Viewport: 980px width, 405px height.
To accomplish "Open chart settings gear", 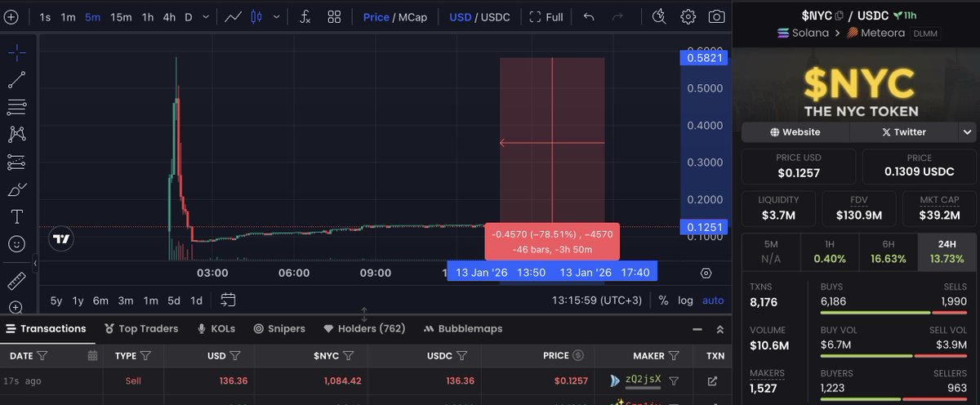I will coord(688,17).
